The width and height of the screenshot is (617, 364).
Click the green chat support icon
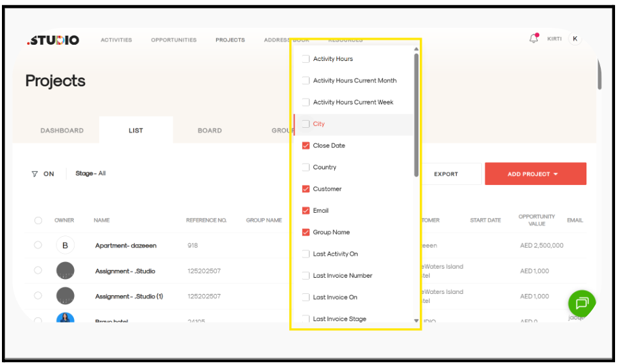(x=581, y=303)
